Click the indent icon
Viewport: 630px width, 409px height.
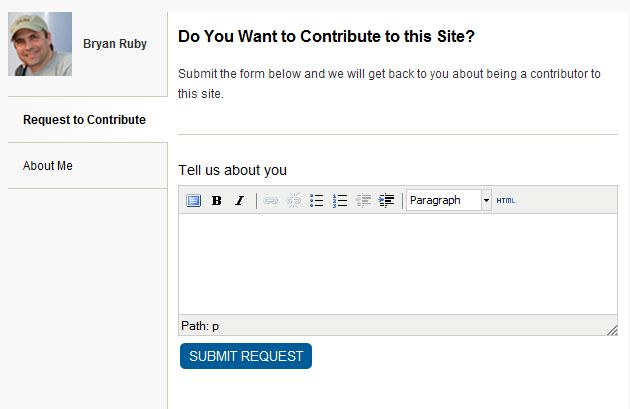[x=386, y=201]
